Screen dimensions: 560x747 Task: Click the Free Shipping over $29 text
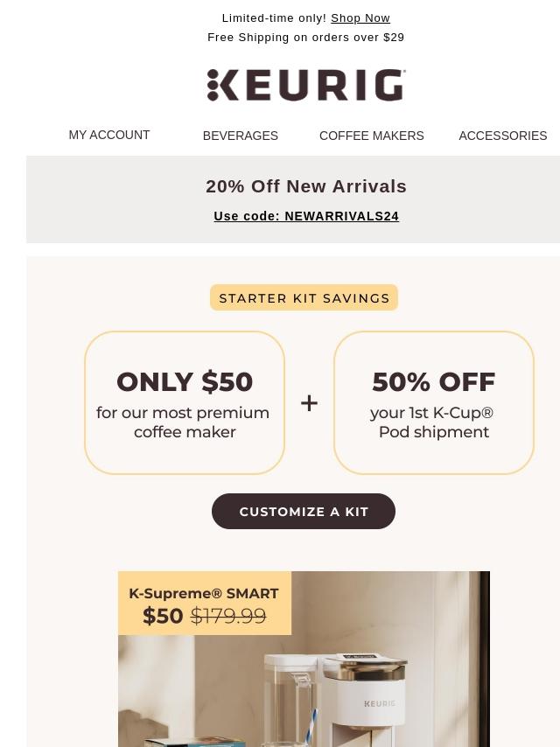306,37
